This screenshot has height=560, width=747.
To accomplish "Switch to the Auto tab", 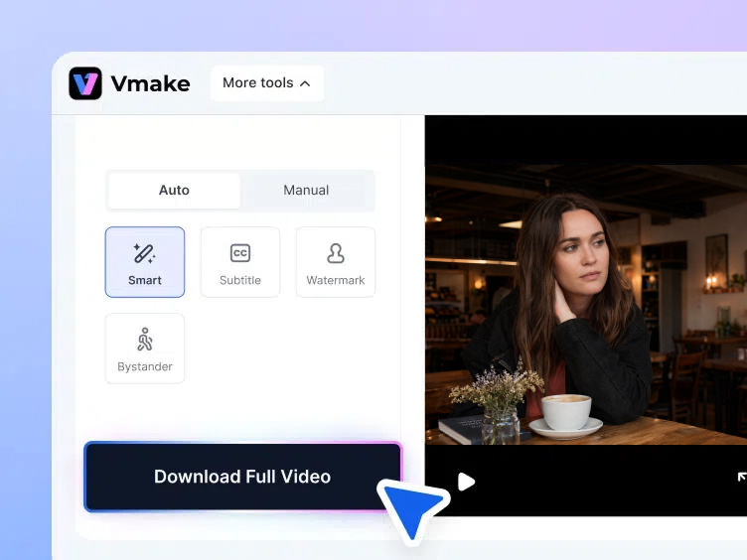I will pos(174,191).
